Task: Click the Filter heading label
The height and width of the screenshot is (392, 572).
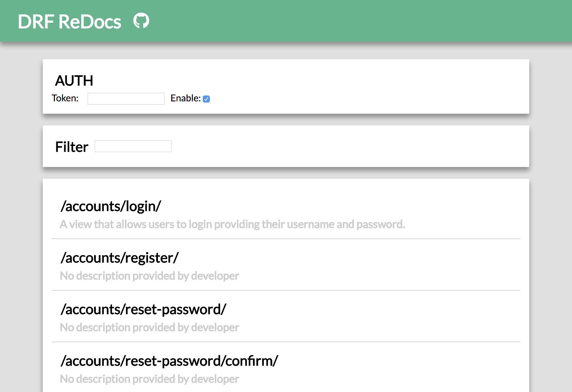Action: 71,147
